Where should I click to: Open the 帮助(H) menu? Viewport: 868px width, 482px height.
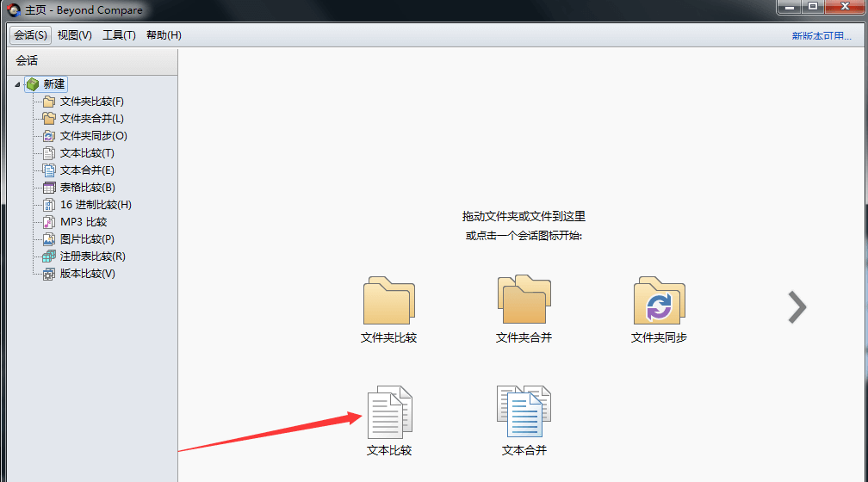[x=164, y=35]
